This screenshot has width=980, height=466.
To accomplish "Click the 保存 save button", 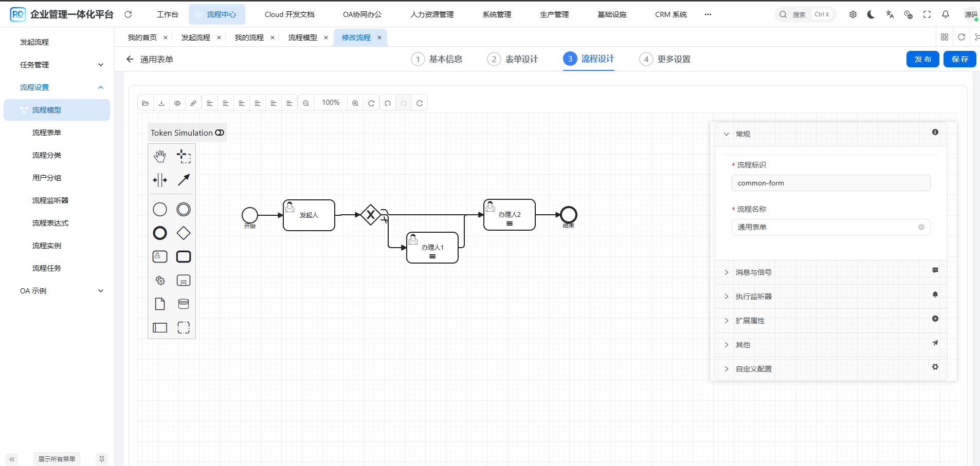I will pyautogui.click(x=959, y=59).
